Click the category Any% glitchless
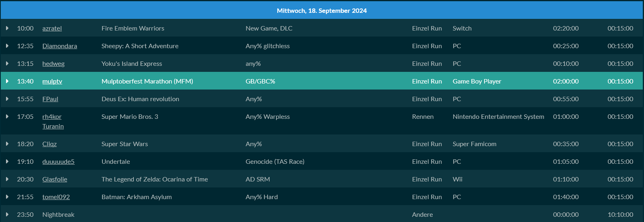 pos(268,46)
